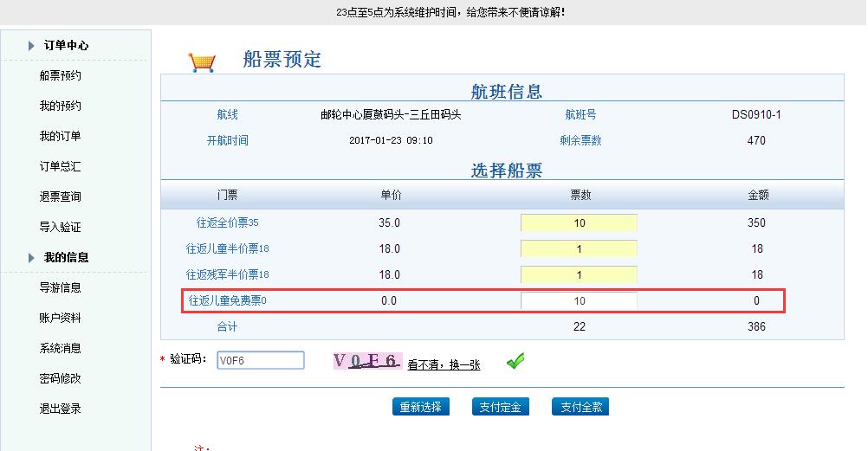Click the flight number DS0910-1
The height and width of the screenshot is (451, 868).
point(757,114)
